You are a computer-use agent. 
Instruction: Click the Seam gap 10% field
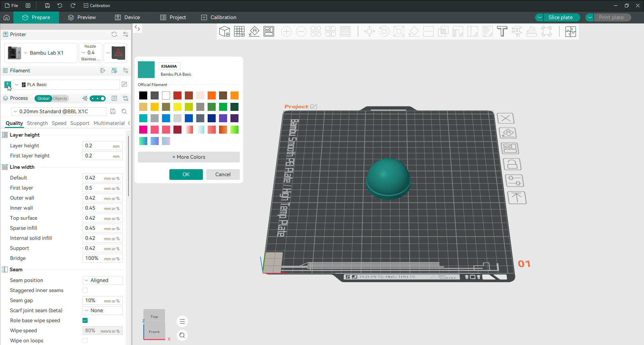point(103,300)
